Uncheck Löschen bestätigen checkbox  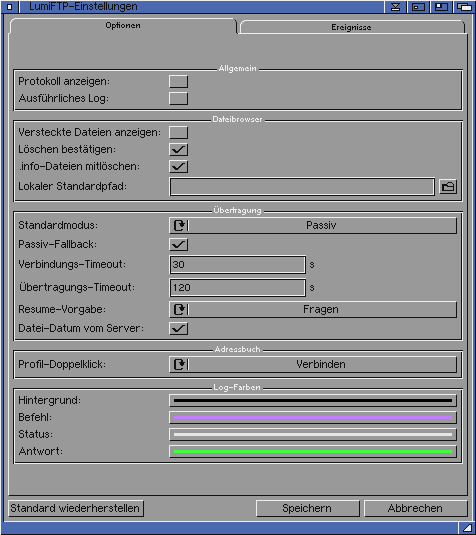[x=178, y=149]
